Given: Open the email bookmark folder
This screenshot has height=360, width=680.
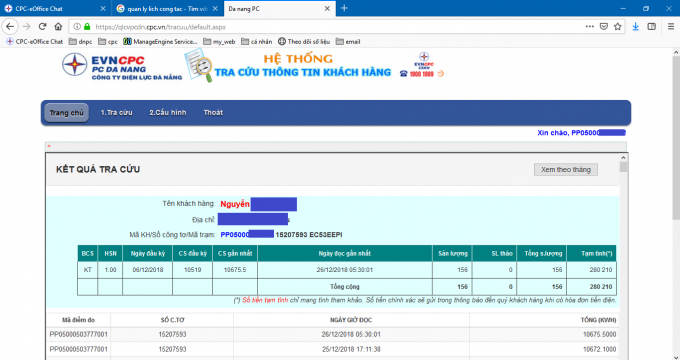Looking at the screenshot, I should click(348, 42).
